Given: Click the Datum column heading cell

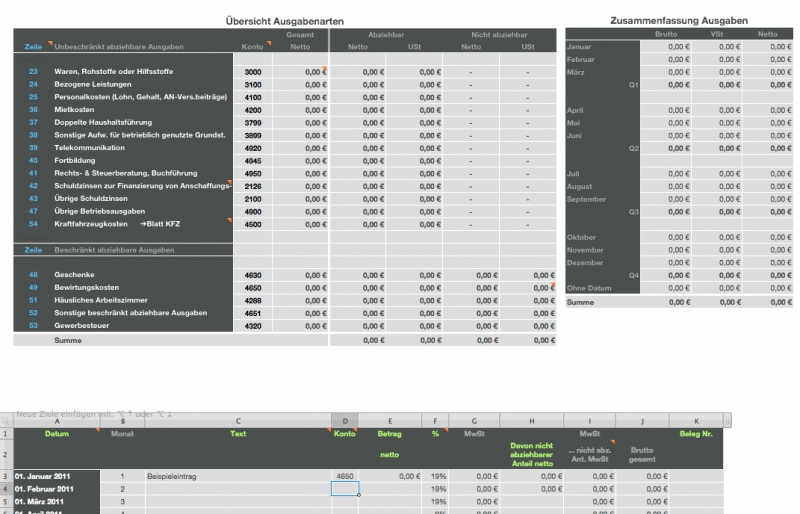Looking at the screenshot, I should click(x=57, y=434).
